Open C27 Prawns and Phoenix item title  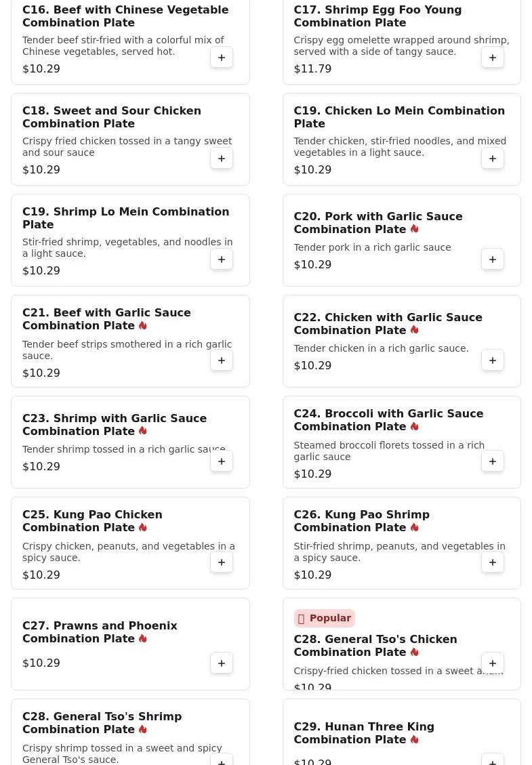pos(100,632)
